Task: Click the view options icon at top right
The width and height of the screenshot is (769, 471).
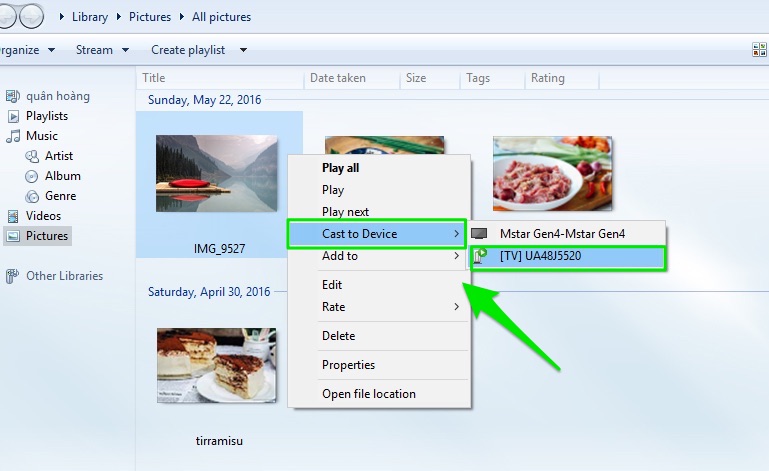Action: [759, 50]
